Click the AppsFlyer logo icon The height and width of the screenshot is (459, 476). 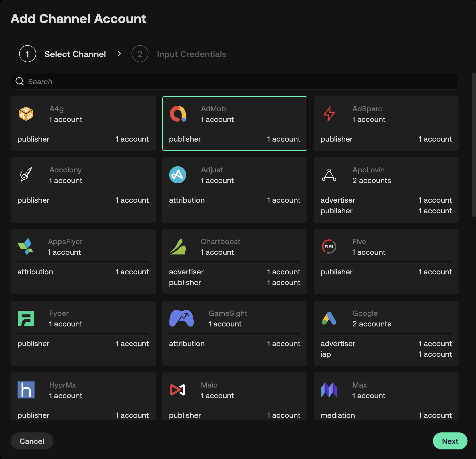pos(25,246)
